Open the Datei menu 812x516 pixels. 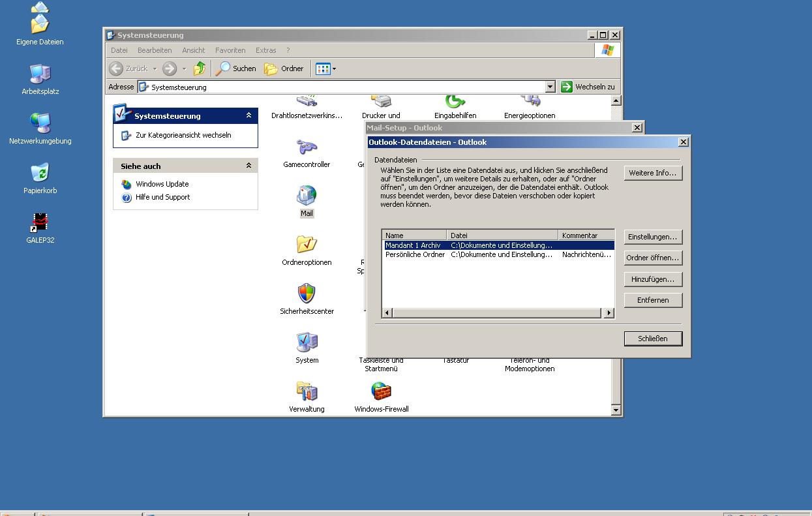119,50
